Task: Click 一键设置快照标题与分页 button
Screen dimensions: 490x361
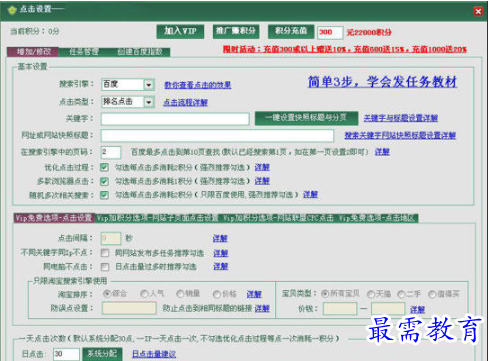Action: 306,118
